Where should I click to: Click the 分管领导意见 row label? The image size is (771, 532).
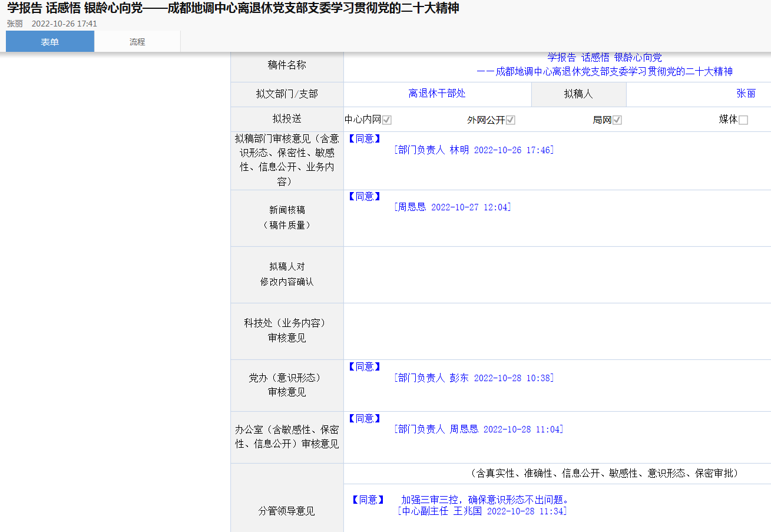click(x=286, y=511)
